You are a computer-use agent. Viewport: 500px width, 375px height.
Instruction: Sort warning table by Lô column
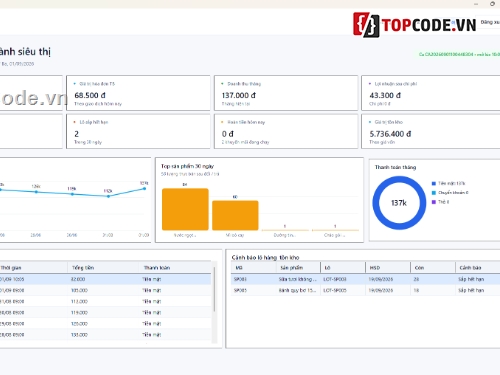[343, 268]
